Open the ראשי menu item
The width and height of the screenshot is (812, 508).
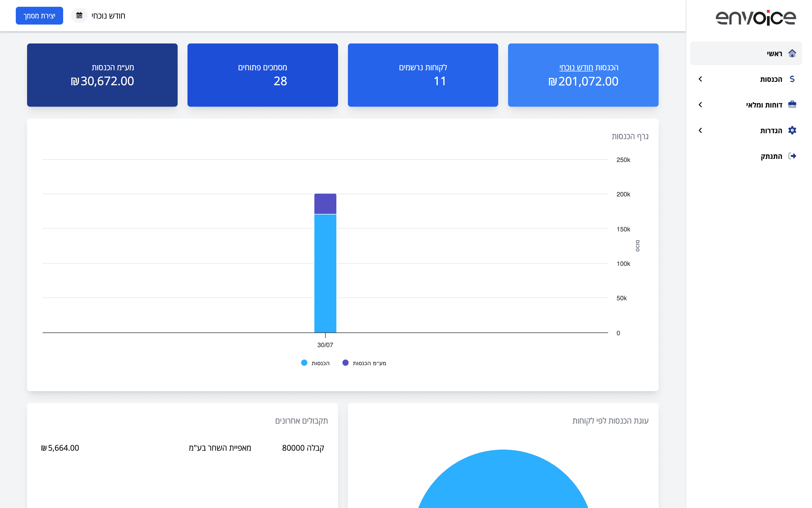pos(746,53)
